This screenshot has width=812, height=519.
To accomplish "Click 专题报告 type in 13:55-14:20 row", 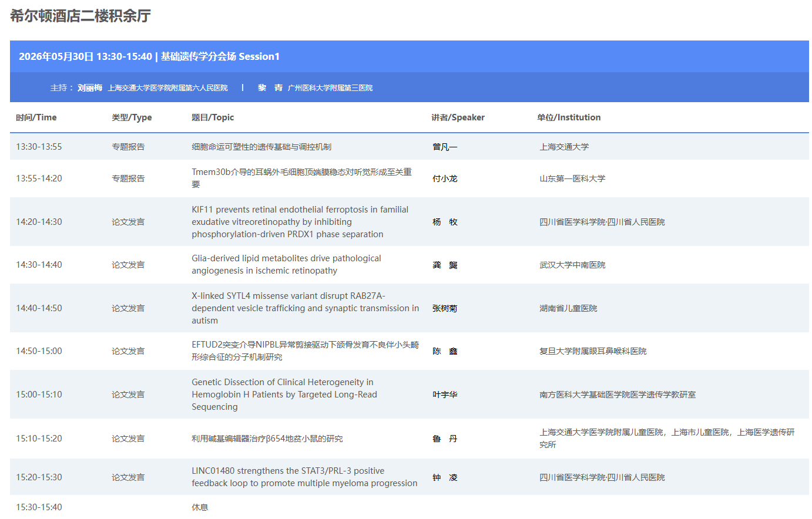I will click(128, 178).
